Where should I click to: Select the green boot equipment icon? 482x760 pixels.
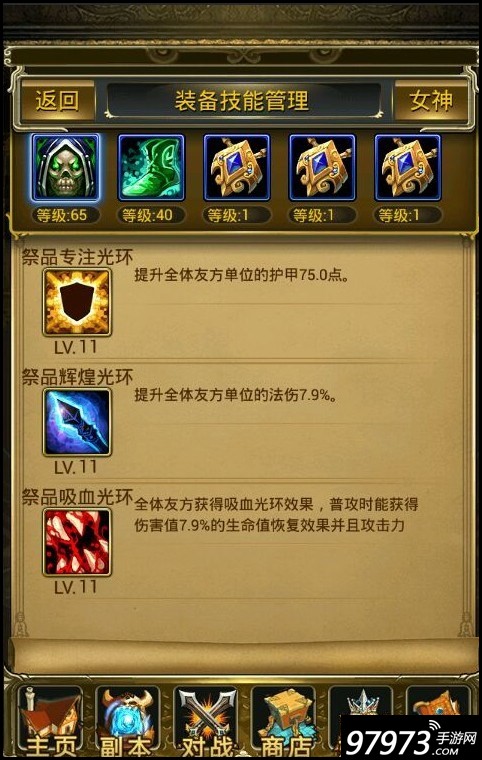pyautogui.click(x=151, y=168)
